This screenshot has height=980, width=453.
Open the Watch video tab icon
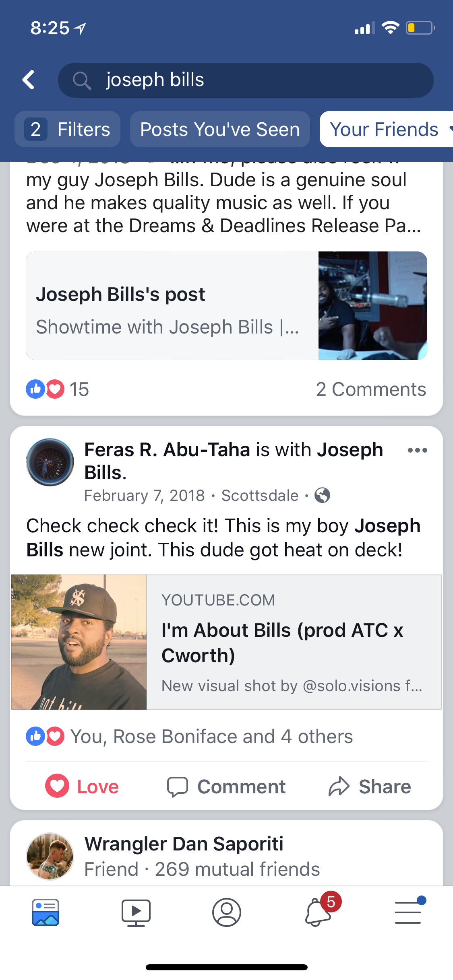(x=136, y=912)
